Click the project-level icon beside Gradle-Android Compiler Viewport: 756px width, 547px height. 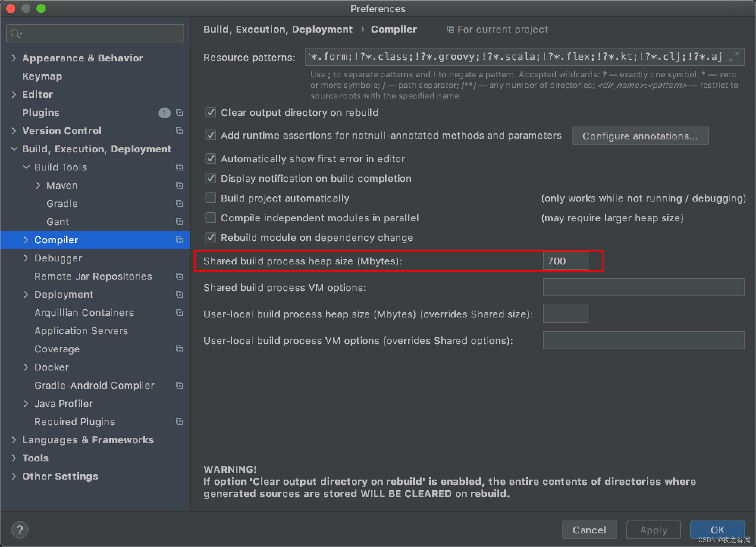(179, 385)
